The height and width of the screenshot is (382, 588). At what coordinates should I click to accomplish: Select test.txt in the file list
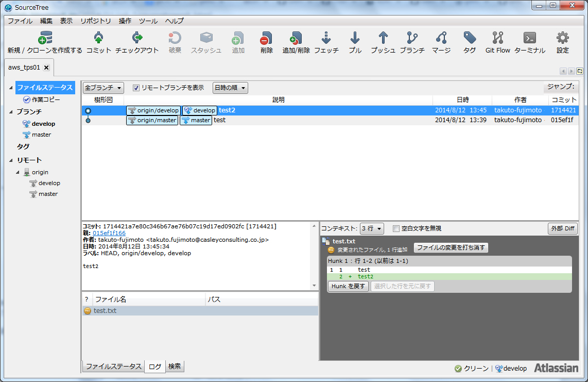click(x=200, y=311)
